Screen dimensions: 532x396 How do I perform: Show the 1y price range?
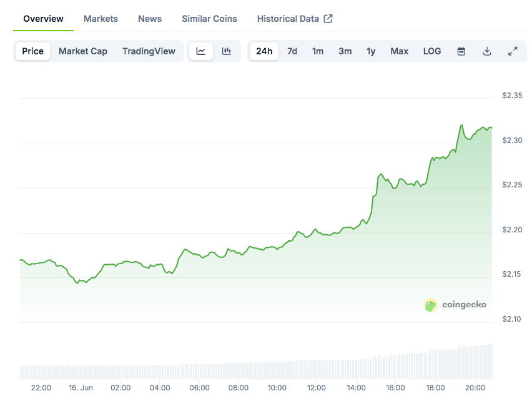click(371, 51)
